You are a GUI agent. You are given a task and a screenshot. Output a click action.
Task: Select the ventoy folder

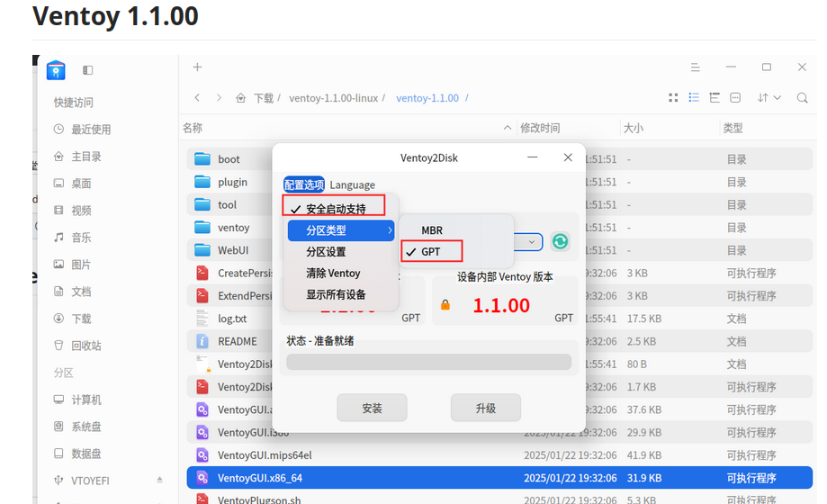pyautogui.click(x=234, y=228)
